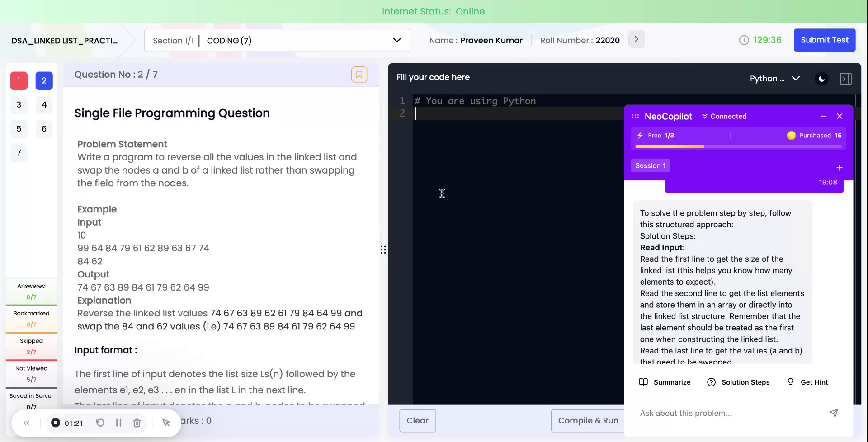This screenshot has width=868, height=442.
Task: Pause the timer with the pause control
Action: tap(119, 423)
